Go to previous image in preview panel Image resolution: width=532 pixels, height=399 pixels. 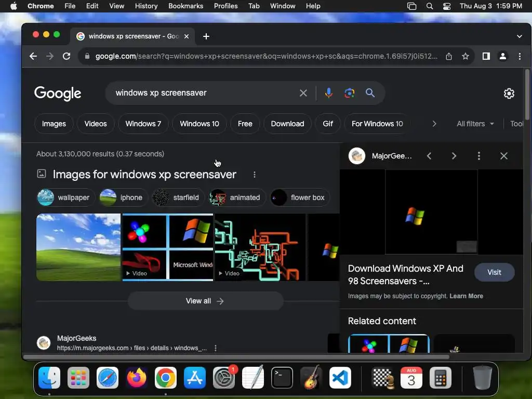click(x=429, y=156)
